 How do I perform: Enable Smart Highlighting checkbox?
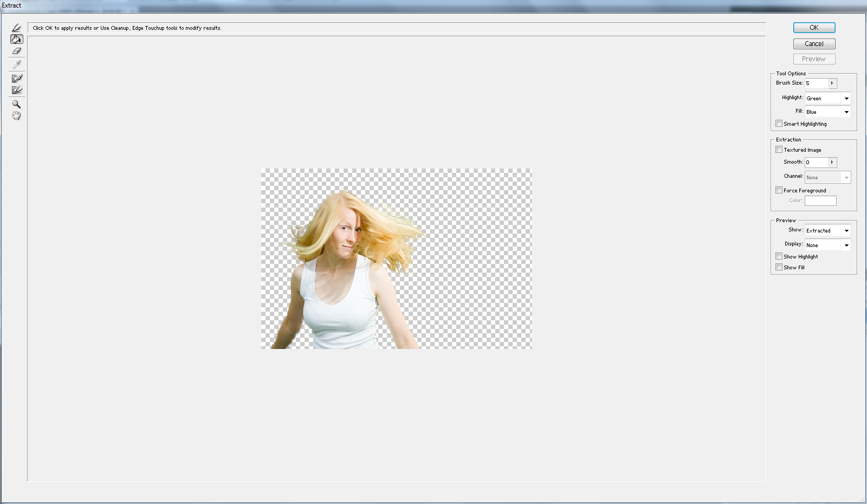click(779, 124)
